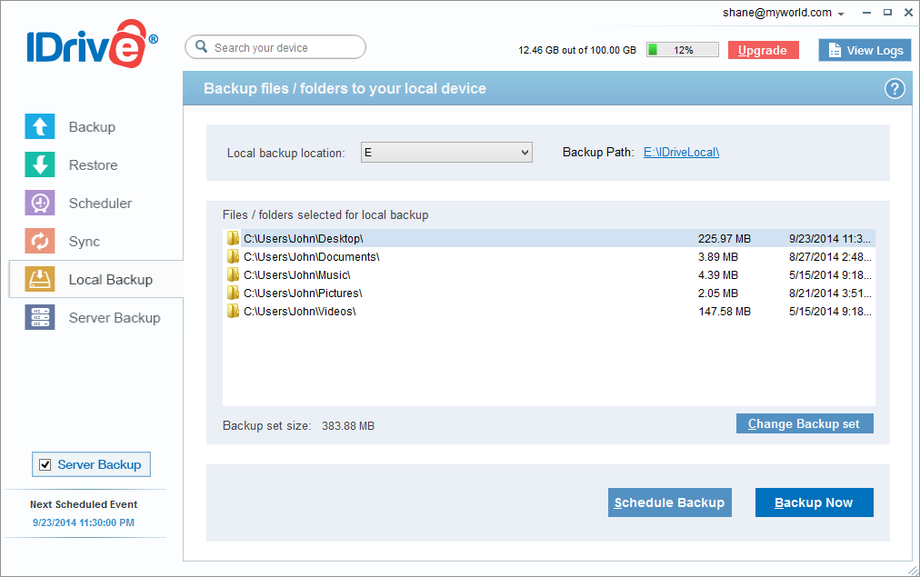The image size is (920, 577).
Task: Select the Local Backup tab
Action: pyautogui.click(x=96, y=279)
